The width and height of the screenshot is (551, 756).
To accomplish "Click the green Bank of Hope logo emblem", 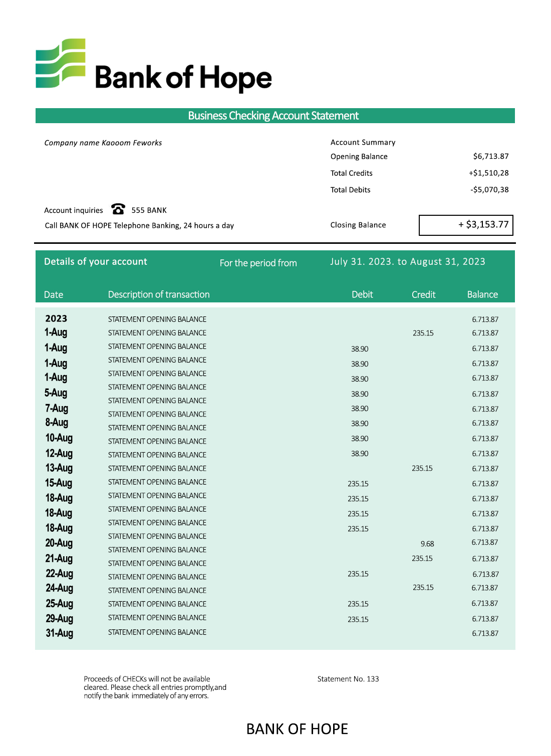I will pyautogui.click(x=61, y=63).
